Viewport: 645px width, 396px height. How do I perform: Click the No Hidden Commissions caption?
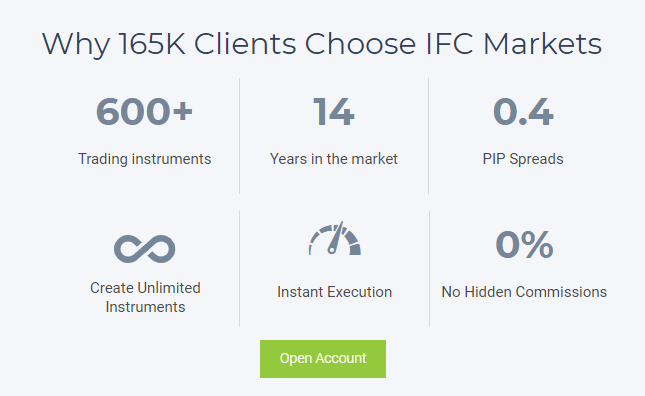(x=524, y=292)
